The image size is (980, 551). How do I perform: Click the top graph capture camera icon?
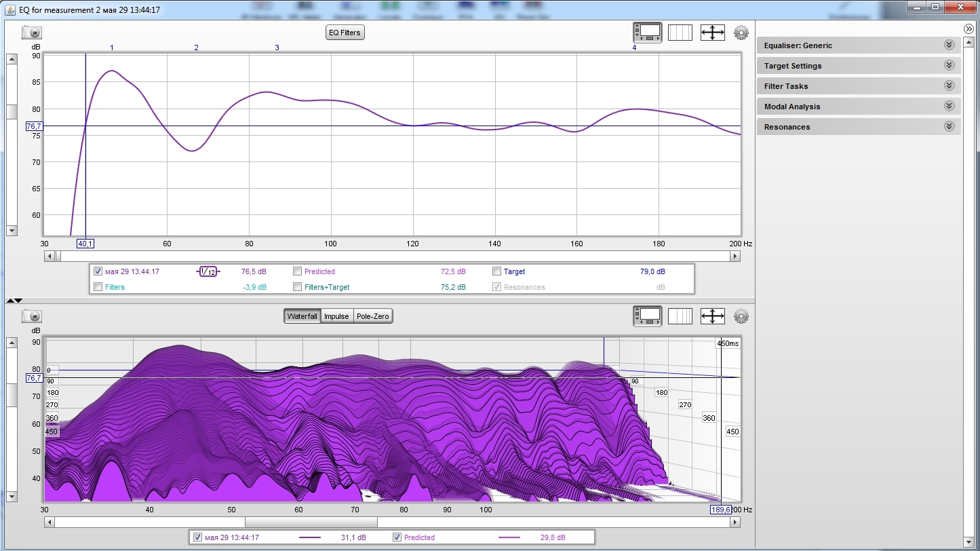pos(32,33)
